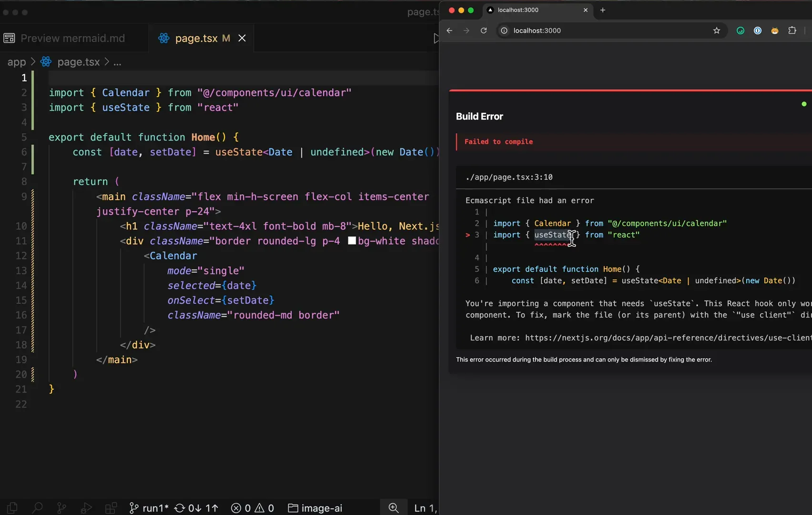Click the zoom magnifier icon in status bar
Viewport: 812px width, 515px height.
(394, 508)
